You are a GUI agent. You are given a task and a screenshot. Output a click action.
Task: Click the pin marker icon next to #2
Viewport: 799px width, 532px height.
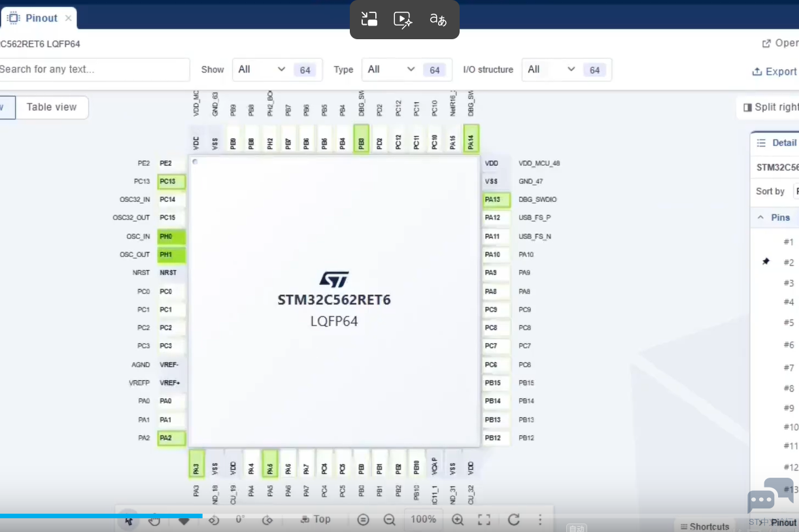(x=766, y=261)
